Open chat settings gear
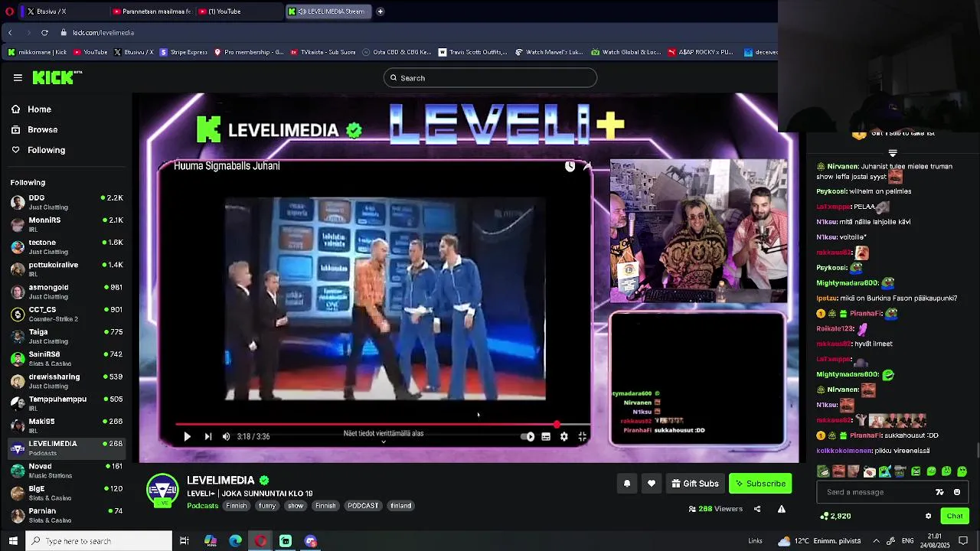The height and width of the screenshot is (551, 980). (x=928, y=516)
